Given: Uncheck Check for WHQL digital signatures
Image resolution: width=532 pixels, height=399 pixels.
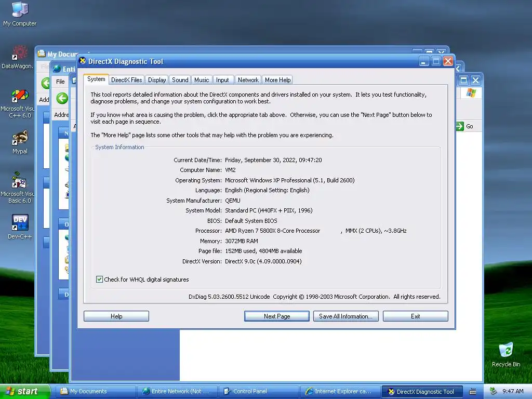Looking at the screenshot, I should pos(99,279).
